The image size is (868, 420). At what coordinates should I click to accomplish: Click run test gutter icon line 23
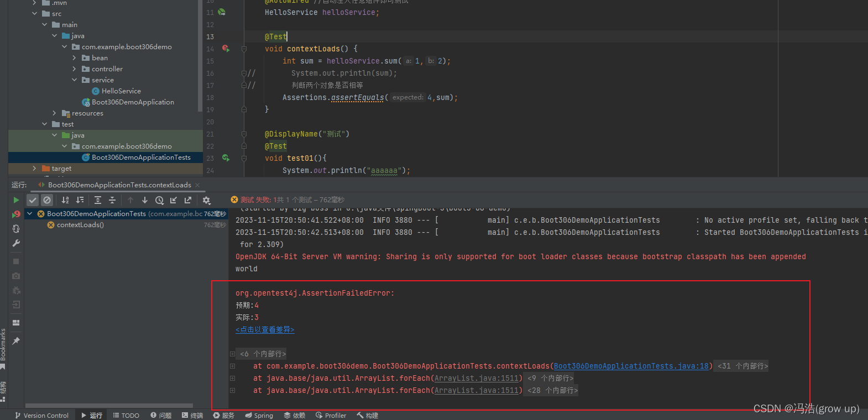coord(226,158)
